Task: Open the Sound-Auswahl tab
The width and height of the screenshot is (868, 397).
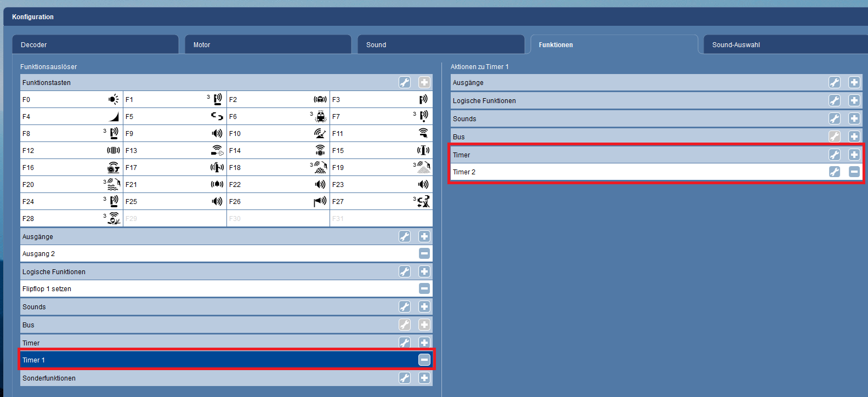Action: pos(784,45)
